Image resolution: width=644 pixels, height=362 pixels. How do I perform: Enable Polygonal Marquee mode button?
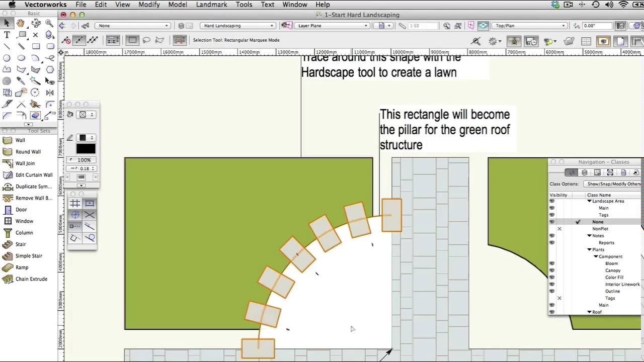(x=159, y=40)
